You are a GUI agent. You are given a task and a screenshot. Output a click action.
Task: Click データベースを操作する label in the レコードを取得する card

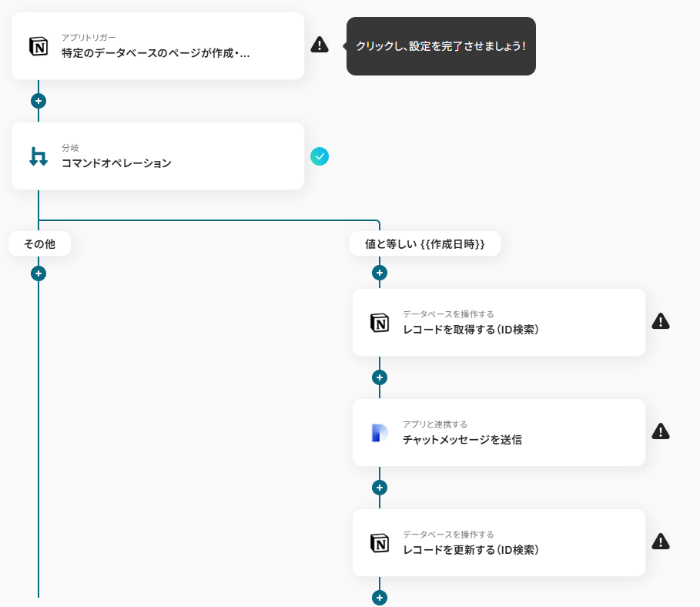[x=448, y=314]
